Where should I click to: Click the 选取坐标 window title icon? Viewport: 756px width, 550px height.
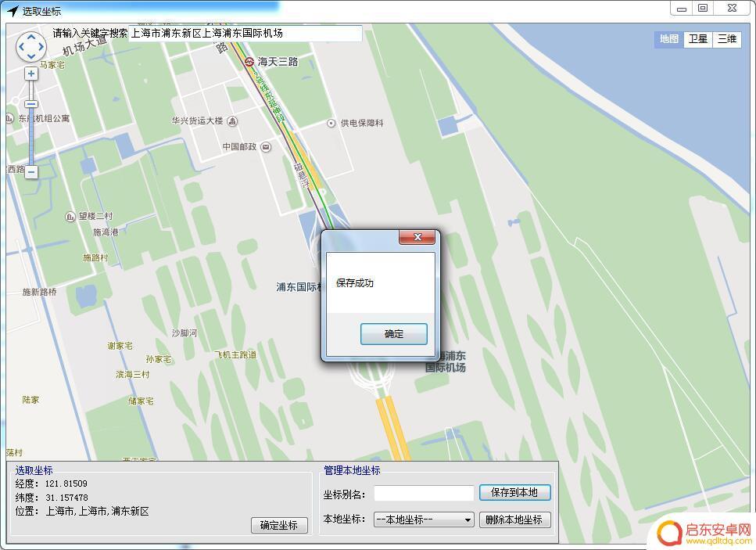coord(13,11)
